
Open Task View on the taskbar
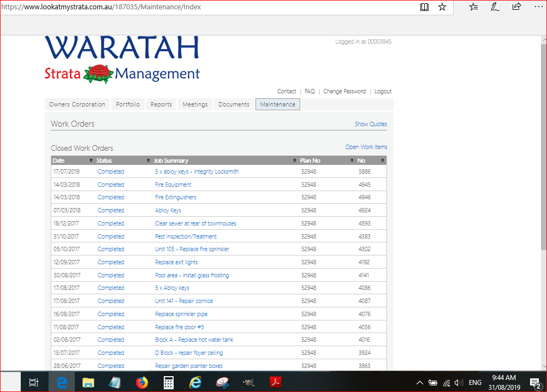(x=34, y=383)
